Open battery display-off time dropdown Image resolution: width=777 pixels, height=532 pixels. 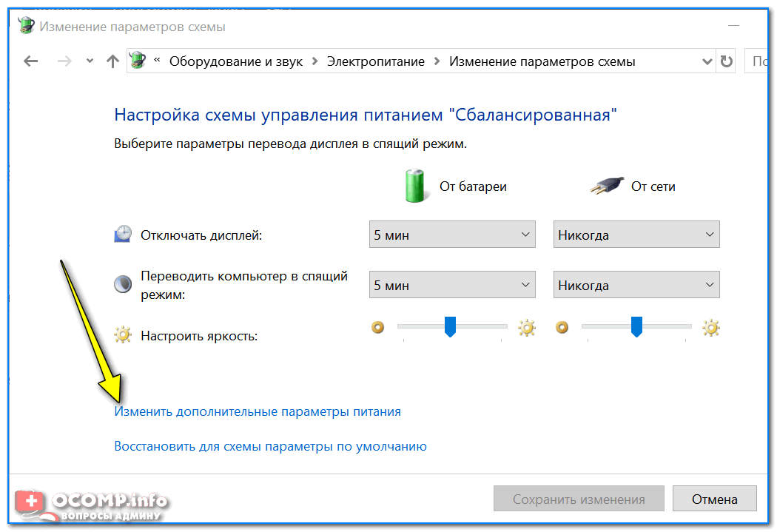(452, 235)
